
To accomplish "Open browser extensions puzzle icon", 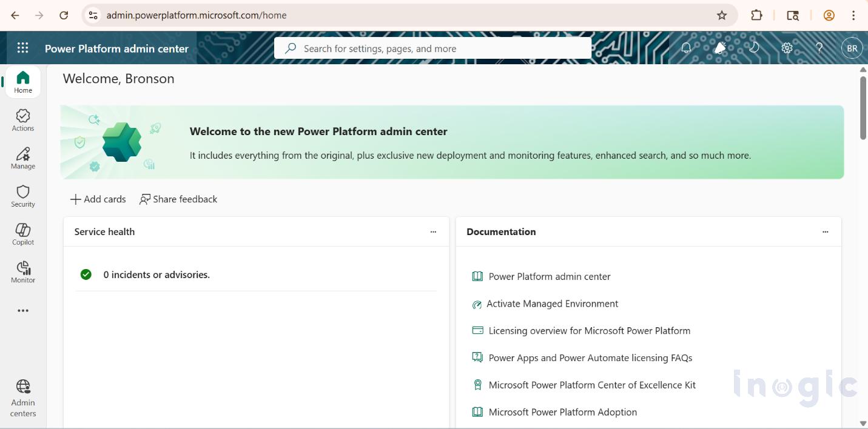I will tap(756, 15).
